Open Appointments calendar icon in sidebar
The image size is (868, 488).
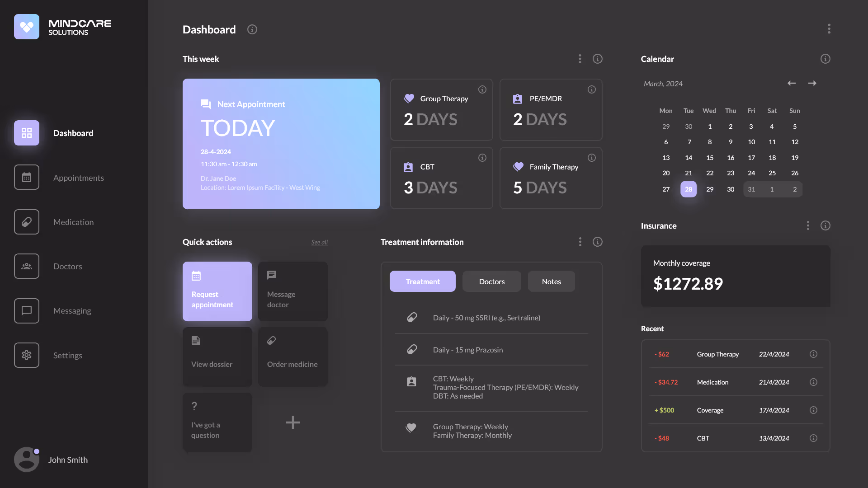27,178
